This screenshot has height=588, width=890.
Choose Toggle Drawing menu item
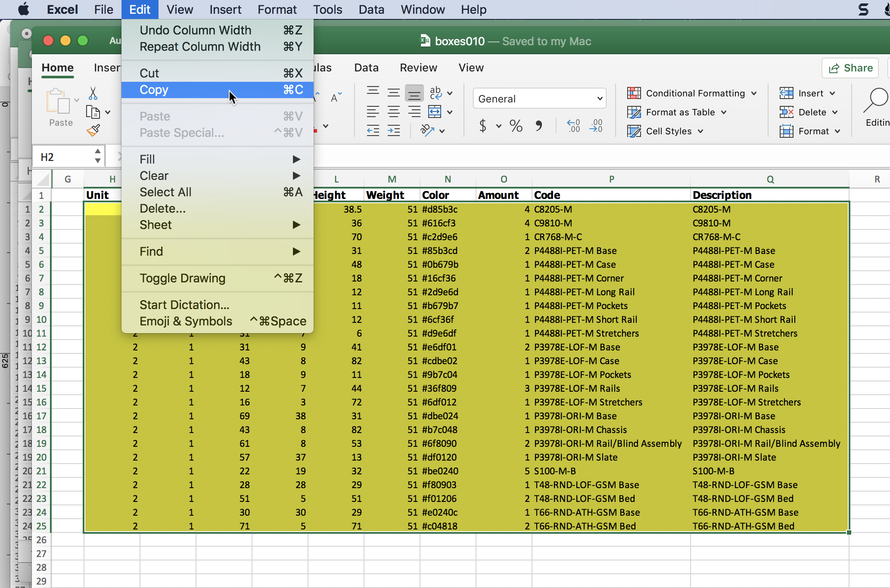pyautogui.click(x=218, y=278)
